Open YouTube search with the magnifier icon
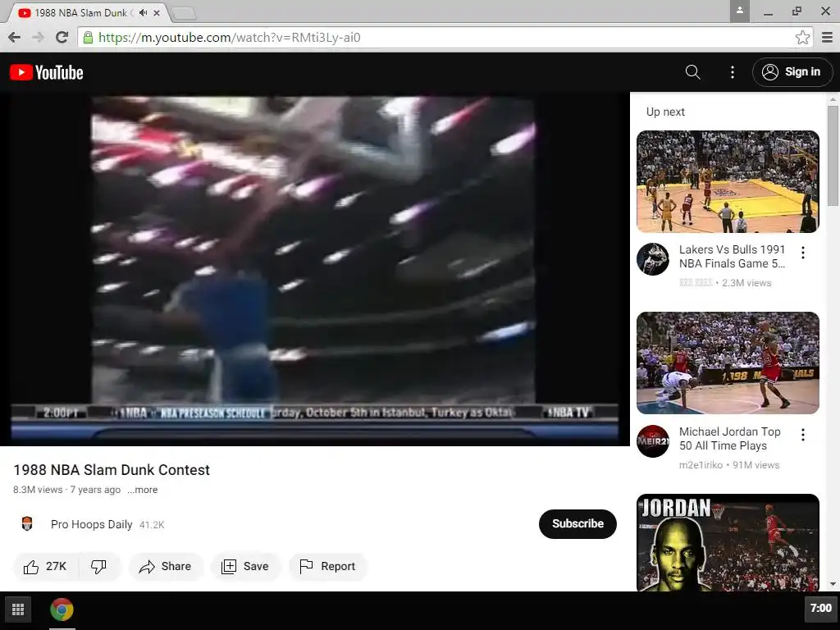This screenshot has height=630, width=840. click(x=692, y=72)
